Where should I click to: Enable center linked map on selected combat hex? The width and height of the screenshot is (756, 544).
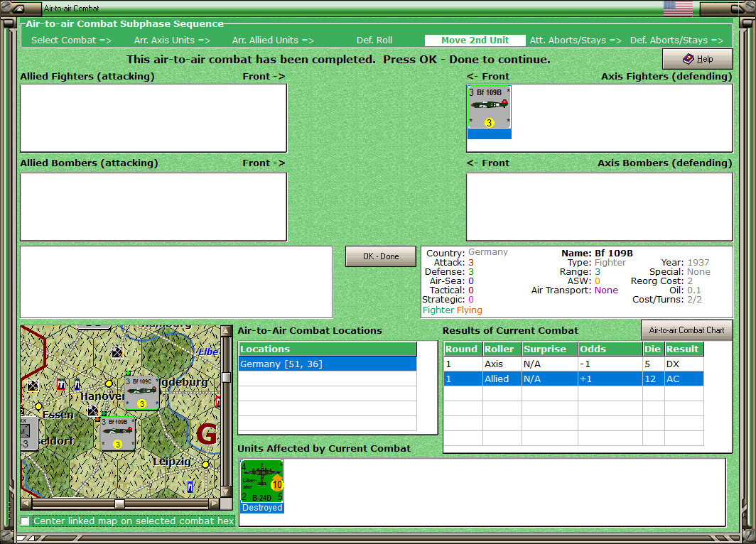click(26, 521)
